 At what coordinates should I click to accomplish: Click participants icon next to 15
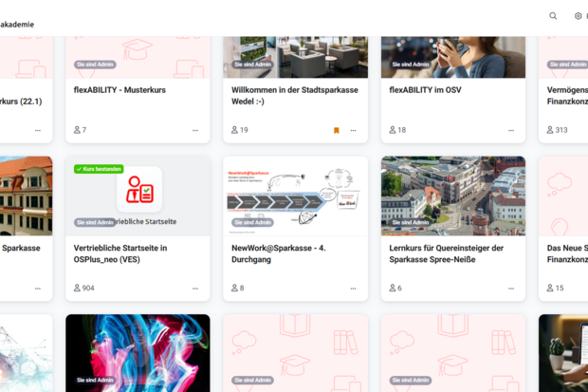[550, 288]
